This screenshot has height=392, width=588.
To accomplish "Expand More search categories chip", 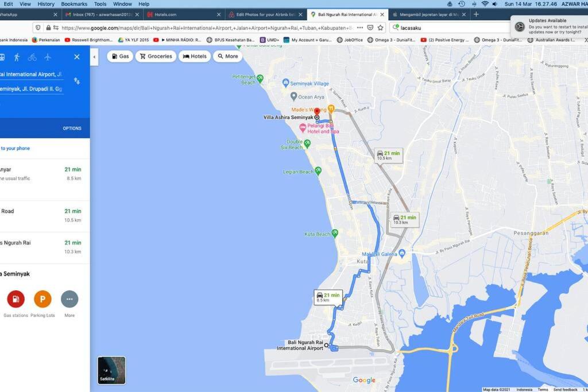I will click(x=227, y=56).
